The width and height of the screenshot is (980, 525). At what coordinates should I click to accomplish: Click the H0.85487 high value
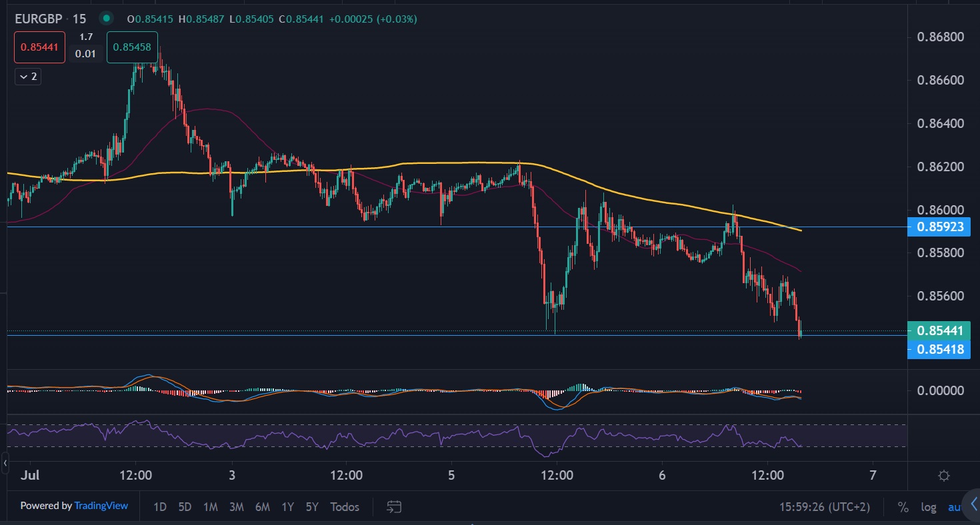click(x=203, y=19)
